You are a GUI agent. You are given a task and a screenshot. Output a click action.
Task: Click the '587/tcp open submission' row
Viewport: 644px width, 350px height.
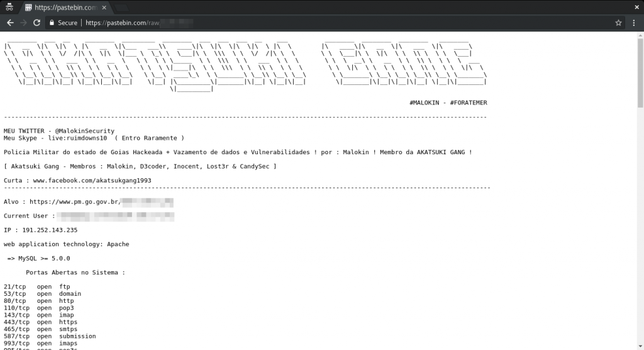pos(50,336)
